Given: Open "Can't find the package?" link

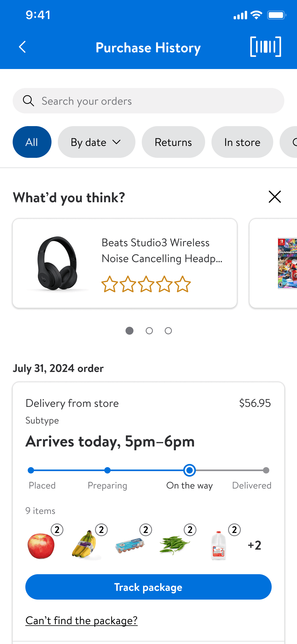Looking at the screenshot, I should pyautogui.click(x=81, y=620).
